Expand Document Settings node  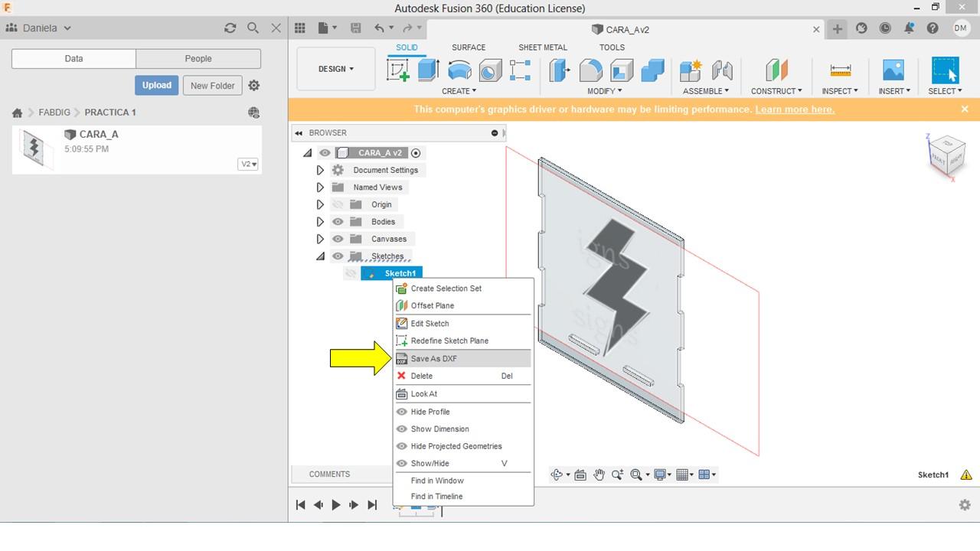(x=320, y=170)
